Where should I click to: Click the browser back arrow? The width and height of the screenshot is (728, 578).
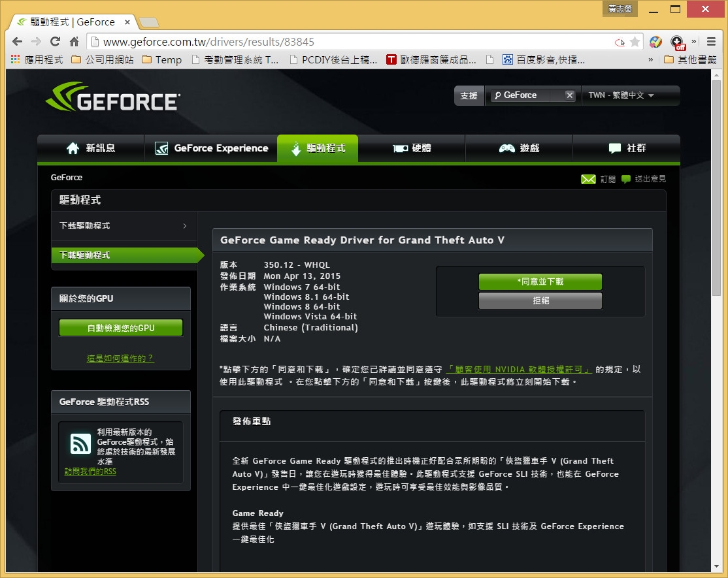tap(17, 42)
